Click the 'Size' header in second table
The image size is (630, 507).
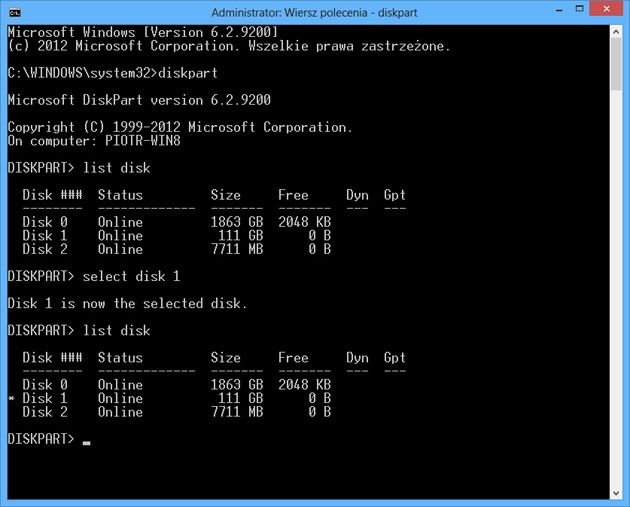click(225, 358)
